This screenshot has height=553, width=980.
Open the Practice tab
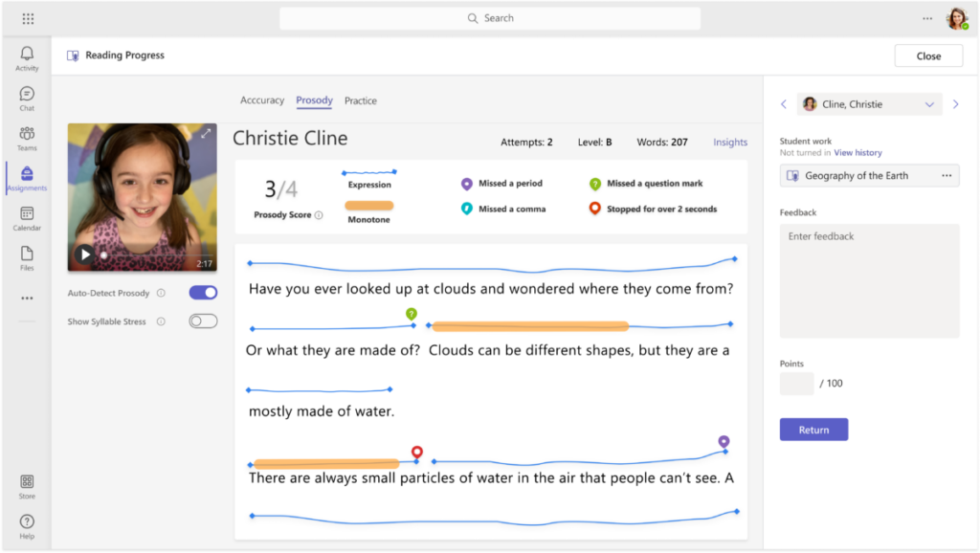(x=361, y=100)
